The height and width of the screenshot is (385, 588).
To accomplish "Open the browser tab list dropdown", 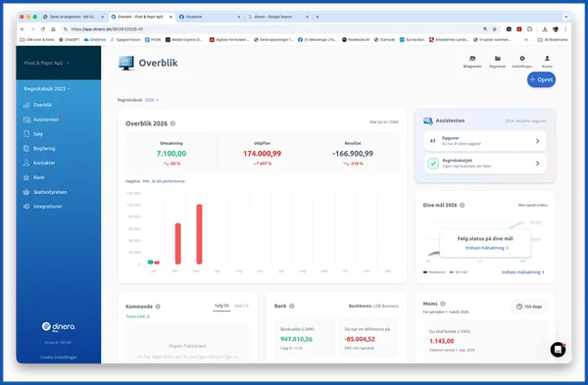I will (x=565, y=17).
